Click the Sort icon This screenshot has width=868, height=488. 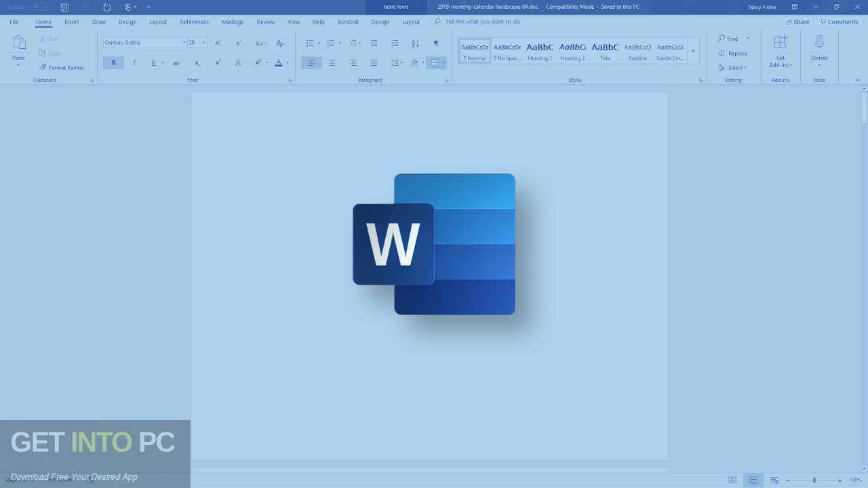415,43
